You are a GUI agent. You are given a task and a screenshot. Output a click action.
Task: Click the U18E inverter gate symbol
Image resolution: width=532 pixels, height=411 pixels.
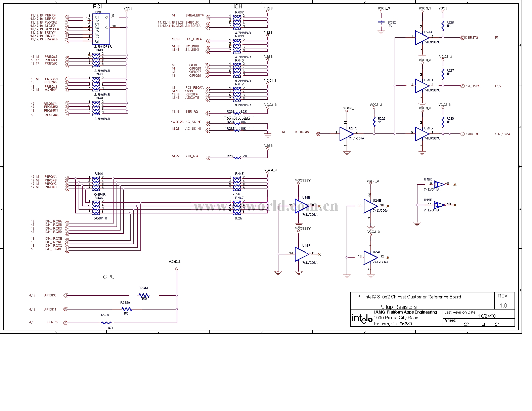tap(301, 205)
